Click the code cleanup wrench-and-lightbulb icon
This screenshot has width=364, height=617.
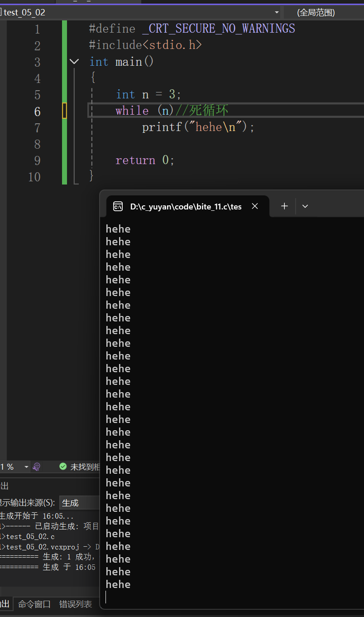[37, 466]
